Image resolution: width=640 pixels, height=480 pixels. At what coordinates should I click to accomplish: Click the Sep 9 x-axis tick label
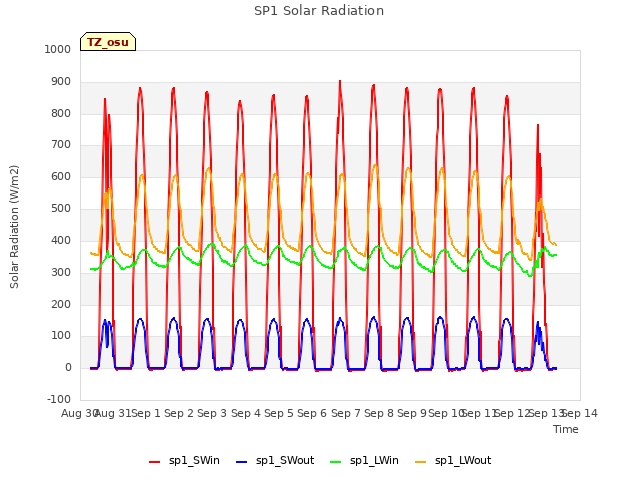[x=412, y=413]
